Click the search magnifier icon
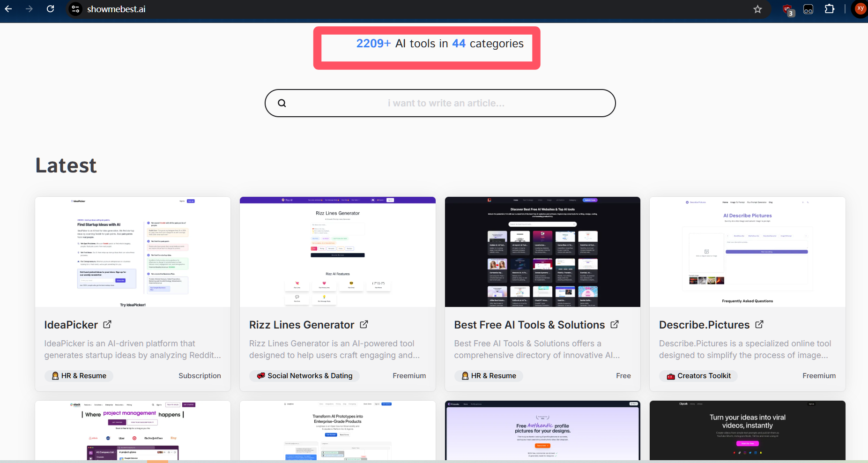 (x=282, y=103)
